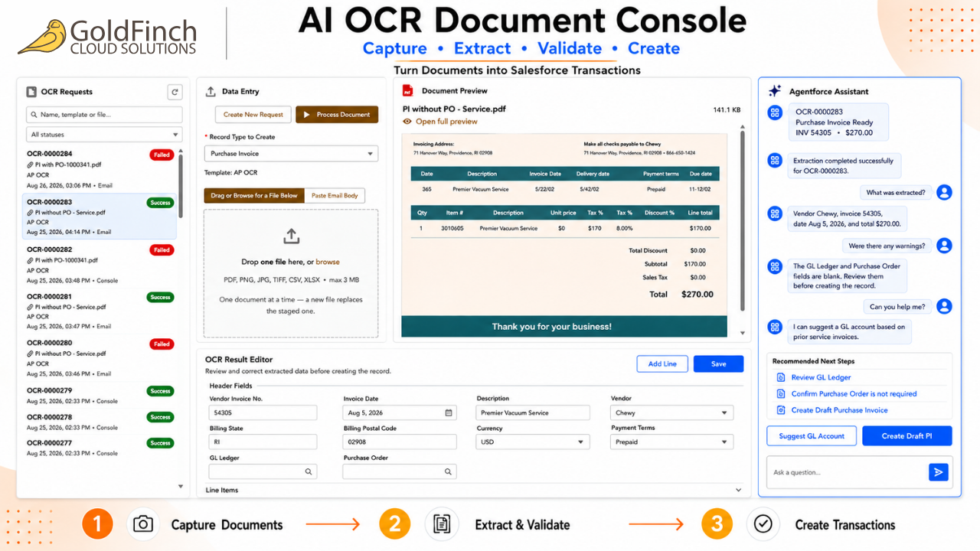Click the Process Document button
The image size is (980, 551).
point(337,115)
